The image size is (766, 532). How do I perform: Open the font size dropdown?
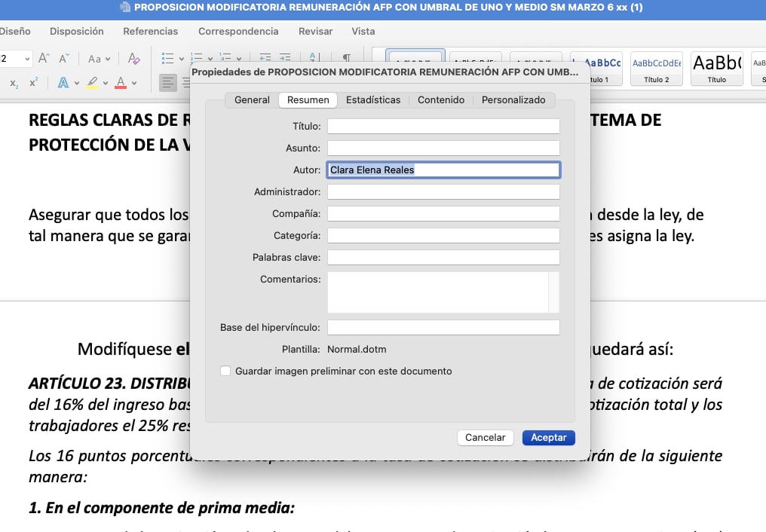(x=27, y=59)
